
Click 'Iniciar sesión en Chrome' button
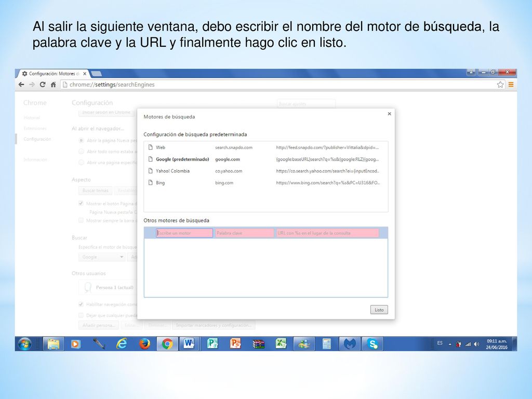(107, 112)
